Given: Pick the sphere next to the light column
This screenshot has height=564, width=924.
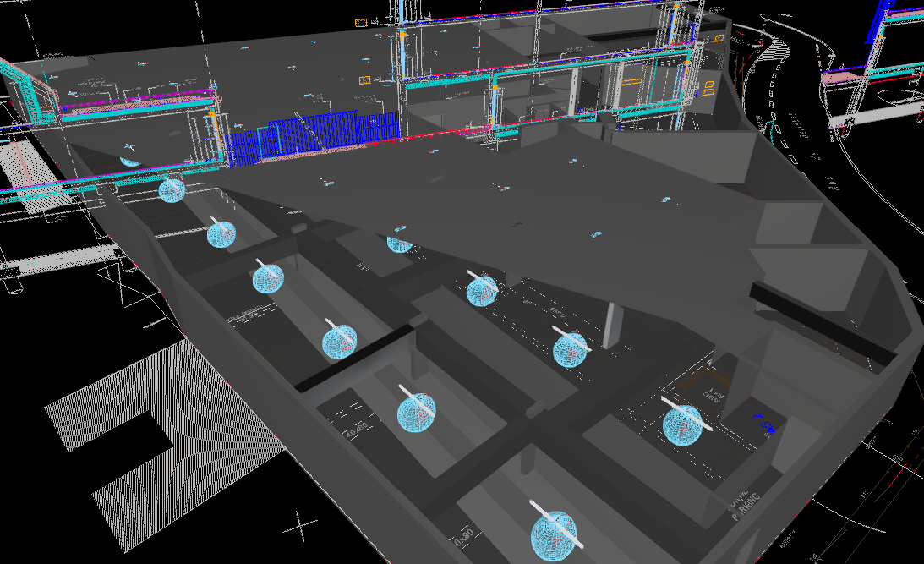Looking at the screenshot, I should click(x=570, y=349).
